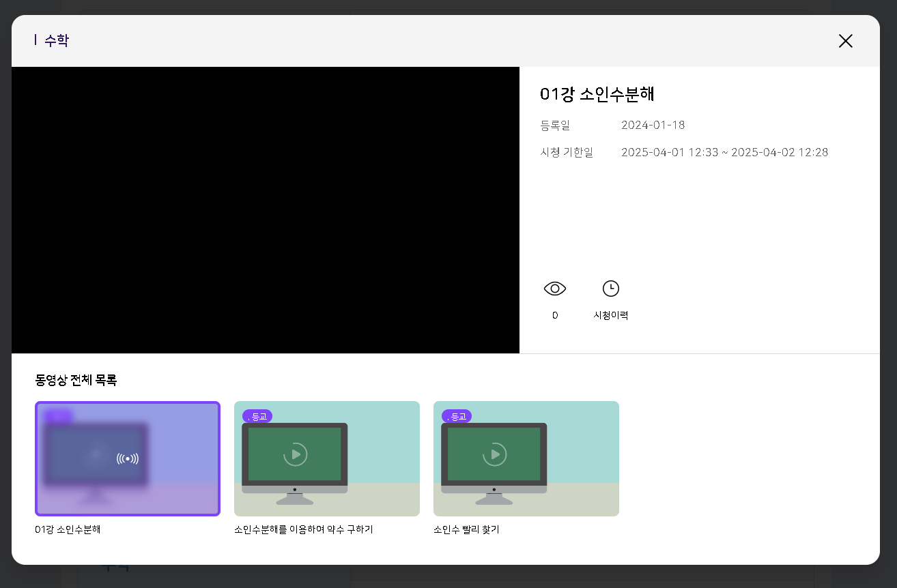Click the 등교 badge on 약수 구하기 thumbnail
897x588 pixels.
pos(257,416)
